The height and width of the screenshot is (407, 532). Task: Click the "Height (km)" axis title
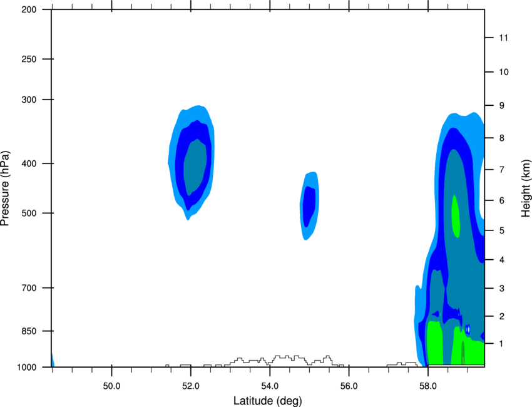point(526,188)
